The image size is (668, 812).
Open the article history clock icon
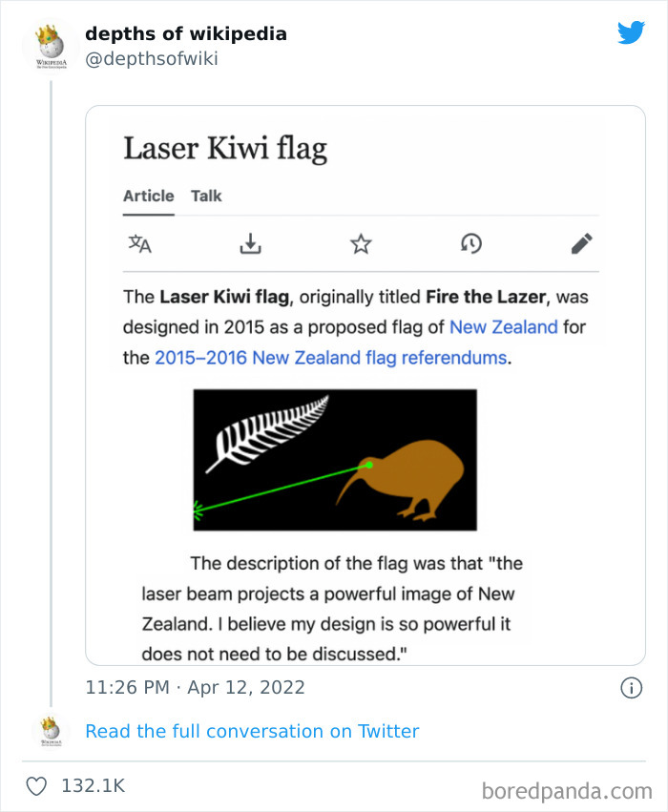click(x=470, y=244)
